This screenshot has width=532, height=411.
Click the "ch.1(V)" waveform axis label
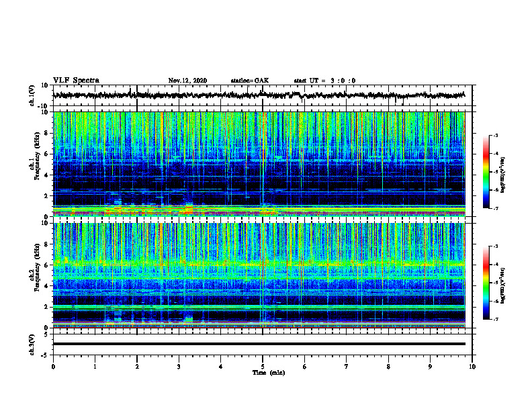point(32,95)
